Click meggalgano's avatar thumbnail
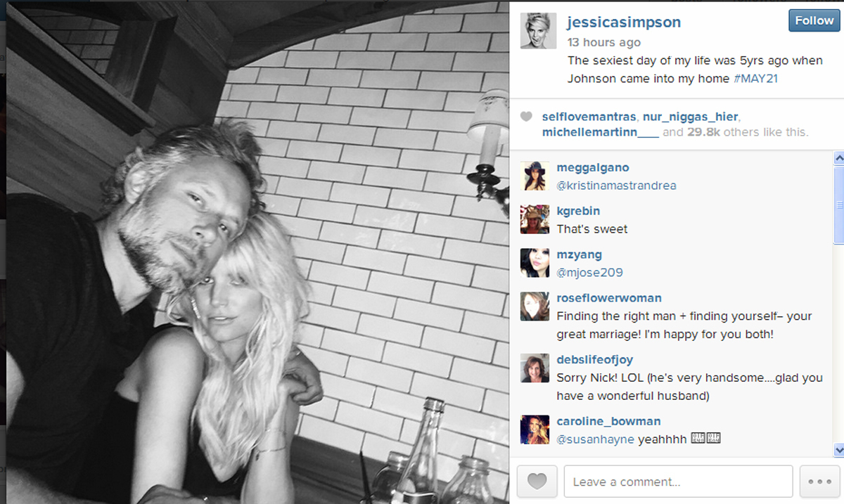Image resolution: width=844 pixels, height=504 pixels. tap(535, 176)
